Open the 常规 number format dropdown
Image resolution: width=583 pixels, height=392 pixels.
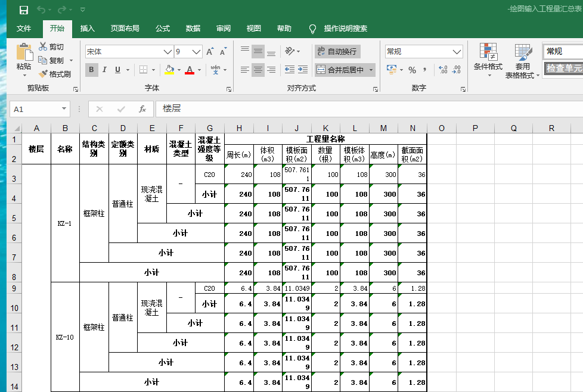pyautogui.click(x=457, y=52)
